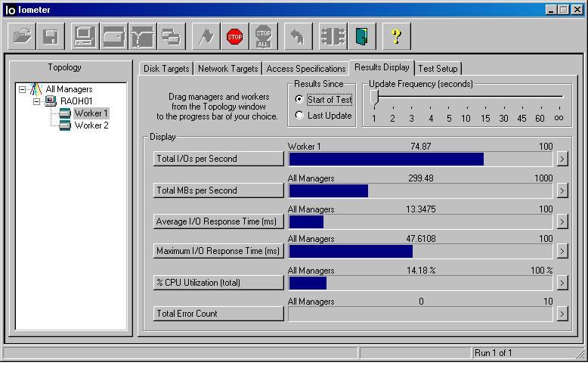This screenshot has height=387, width=588.
Task: Stop current test red icon
Action: [x=235, y=36]
